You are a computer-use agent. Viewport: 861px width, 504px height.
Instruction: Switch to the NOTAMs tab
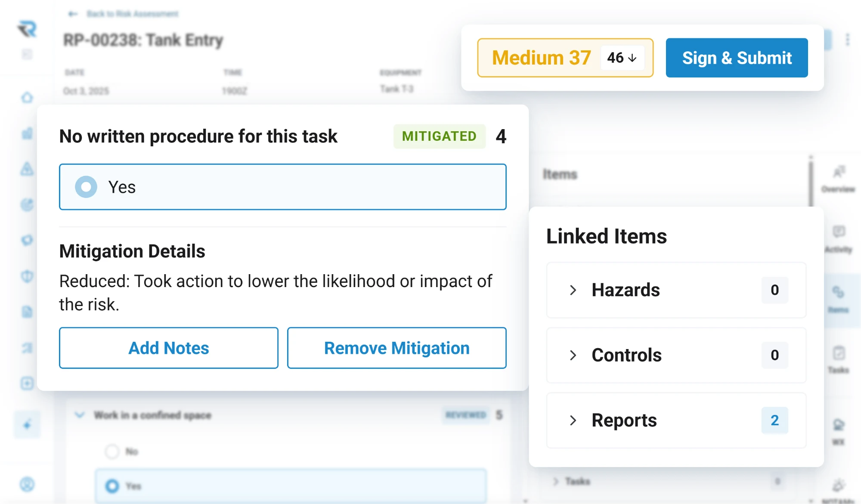coord(838,491)
